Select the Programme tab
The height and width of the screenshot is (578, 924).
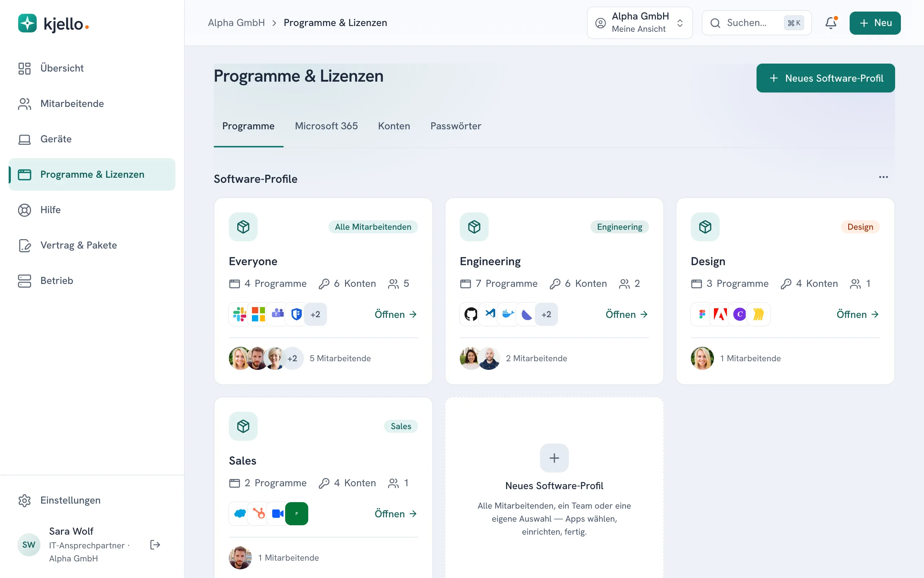click(248, 126)
